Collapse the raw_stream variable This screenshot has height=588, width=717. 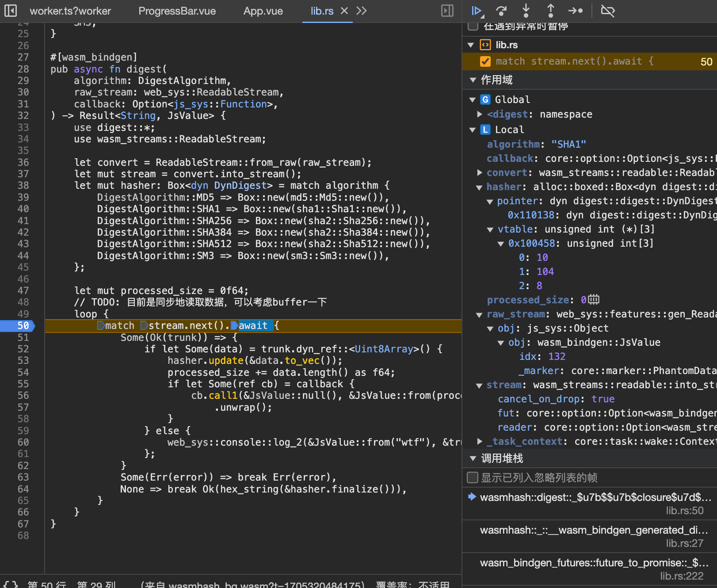pos(479,315)
